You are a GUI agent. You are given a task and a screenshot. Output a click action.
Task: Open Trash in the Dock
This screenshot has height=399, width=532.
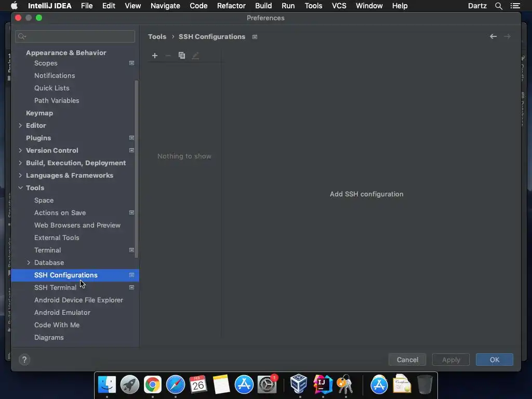pyautogui.click(x=425, y=384)
